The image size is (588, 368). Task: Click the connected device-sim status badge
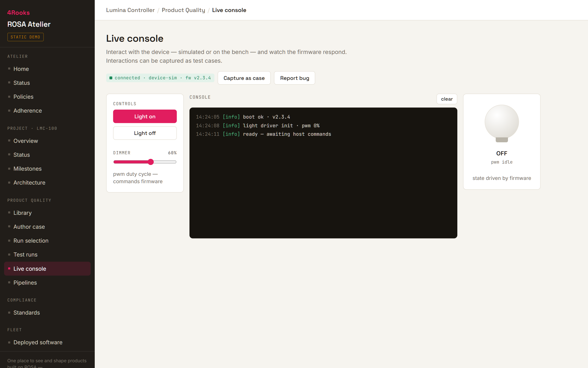[x=160, y=78]
